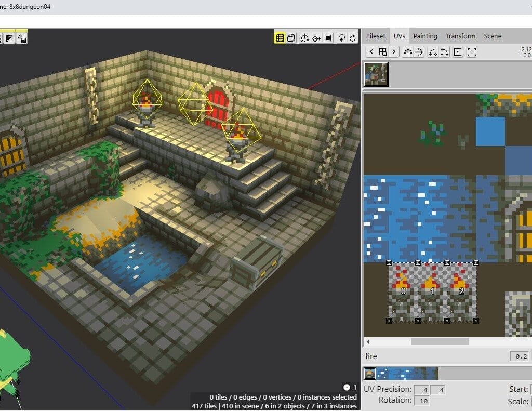Screen dimensions: 532x411
Task: Select the tile grid mode tool
Action: [x=280, y=37]
